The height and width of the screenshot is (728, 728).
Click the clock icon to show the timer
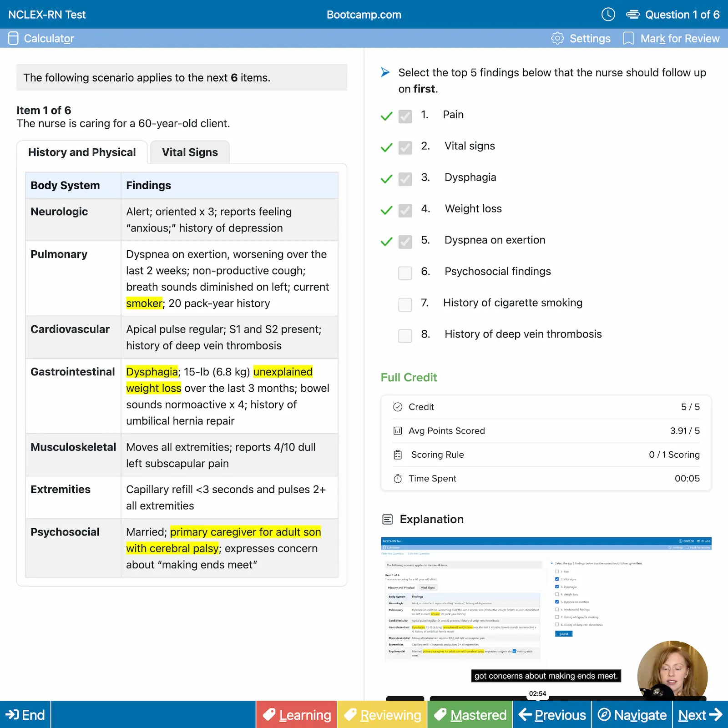608,14
